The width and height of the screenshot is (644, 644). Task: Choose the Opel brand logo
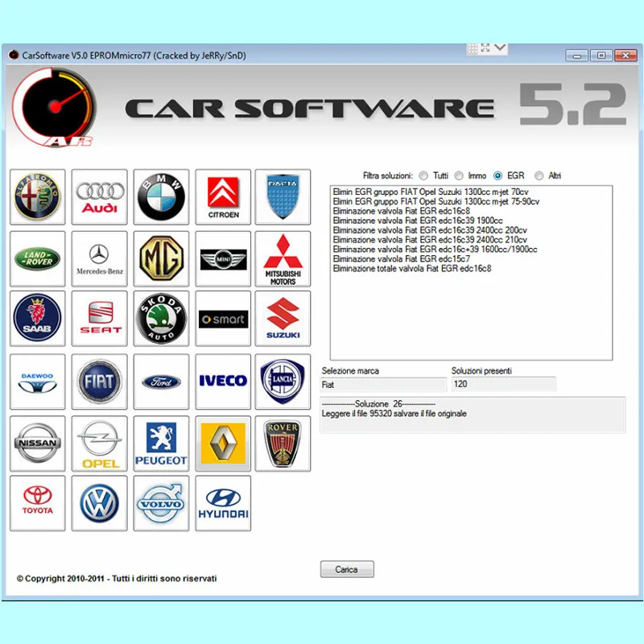pos(99,444)
